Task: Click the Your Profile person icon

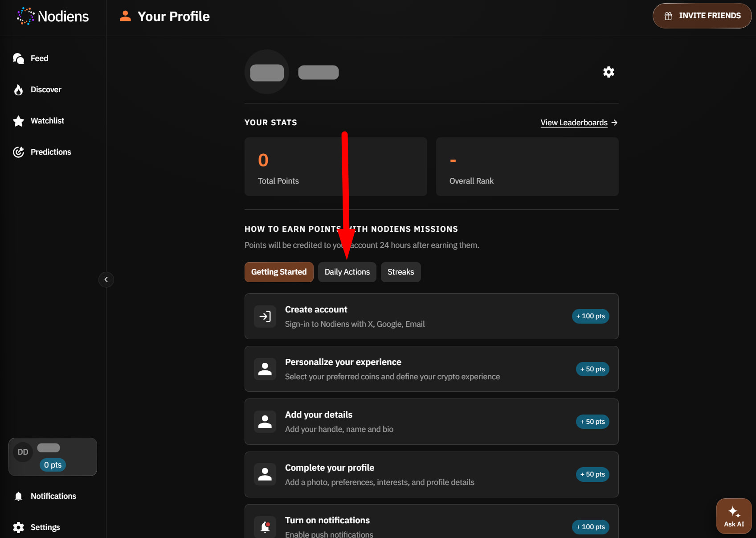Action: point(125,16)
